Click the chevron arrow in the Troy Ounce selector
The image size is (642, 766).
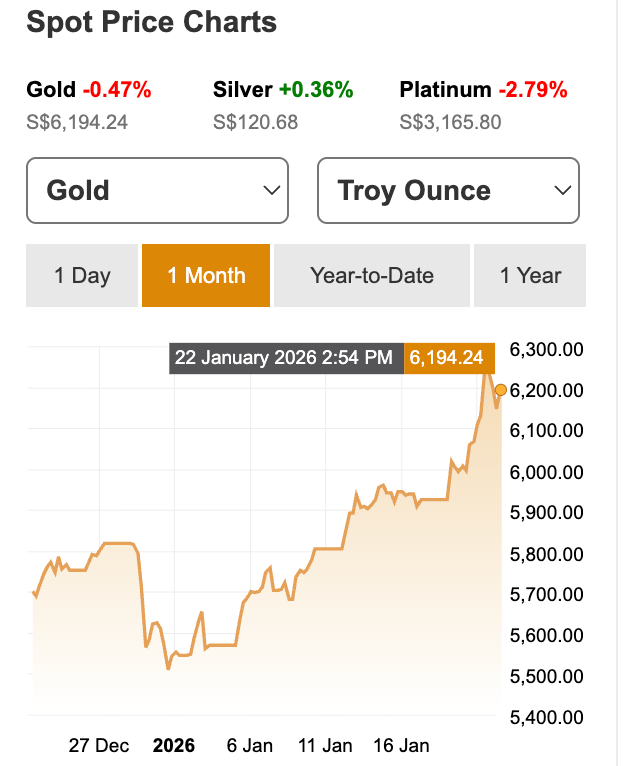[562, 190]
